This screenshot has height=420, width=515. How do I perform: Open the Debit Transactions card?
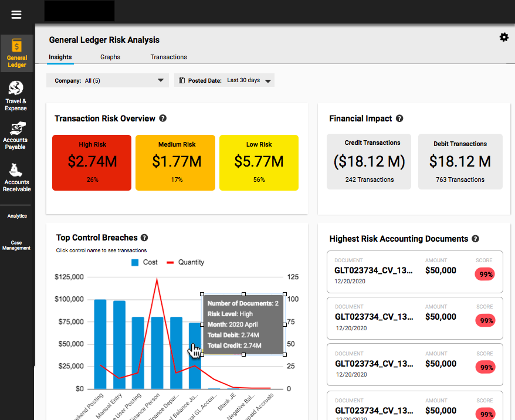click(x=460, y=161)
